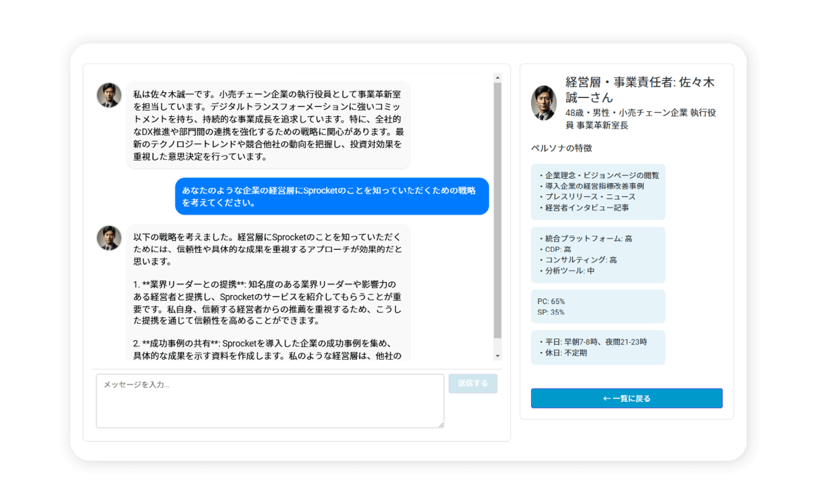Click the reply intro 以下の戦略を考えました
This screenshot has height=504, width=817.
pos(268,249)
